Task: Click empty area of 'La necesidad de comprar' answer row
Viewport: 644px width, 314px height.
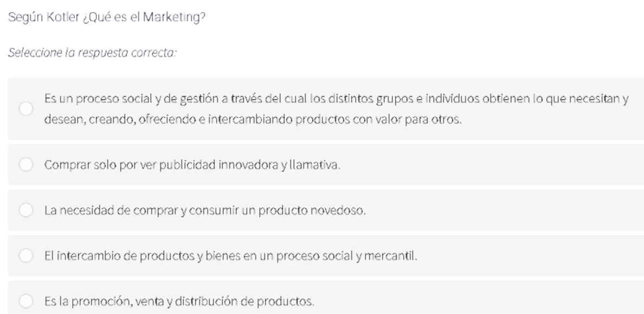Action: point(505,210)
